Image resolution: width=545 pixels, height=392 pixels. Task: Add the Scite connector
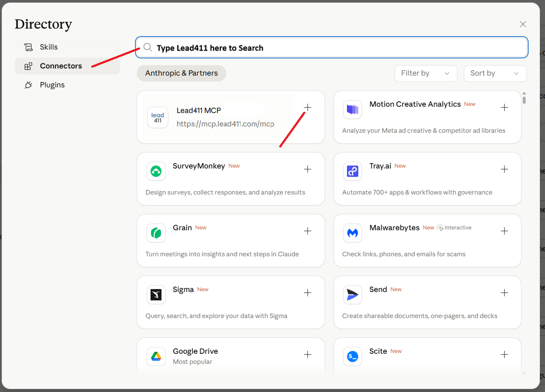[504, 355]
